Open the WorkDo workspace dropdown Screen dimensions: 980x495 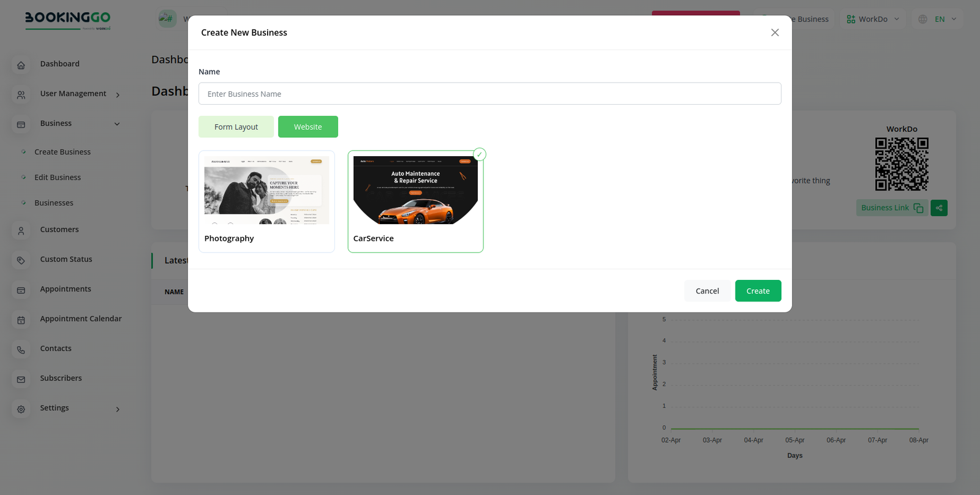pyautogui.click(x=873, y=20)
